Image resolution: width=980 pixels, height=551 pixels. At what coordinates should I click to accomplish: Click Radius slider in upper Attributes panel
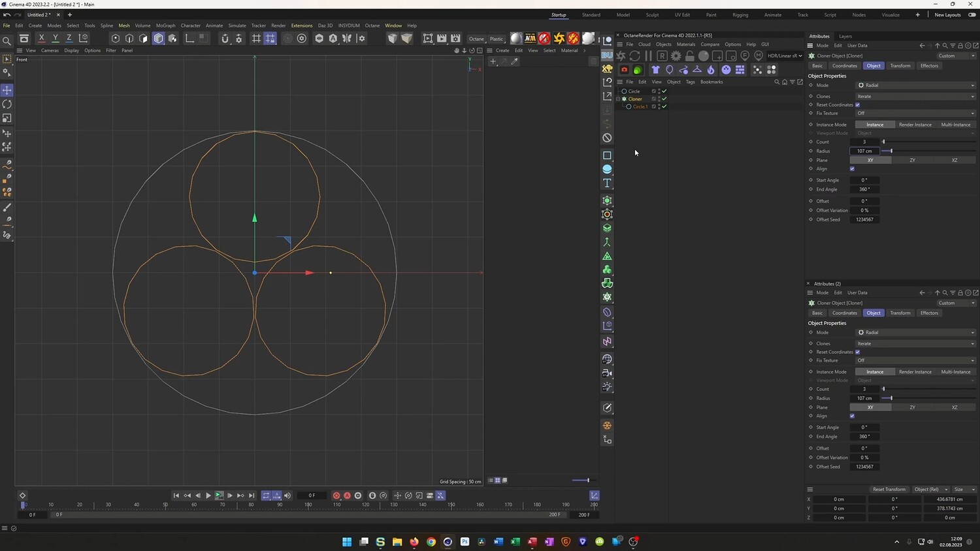coord(928,151)
